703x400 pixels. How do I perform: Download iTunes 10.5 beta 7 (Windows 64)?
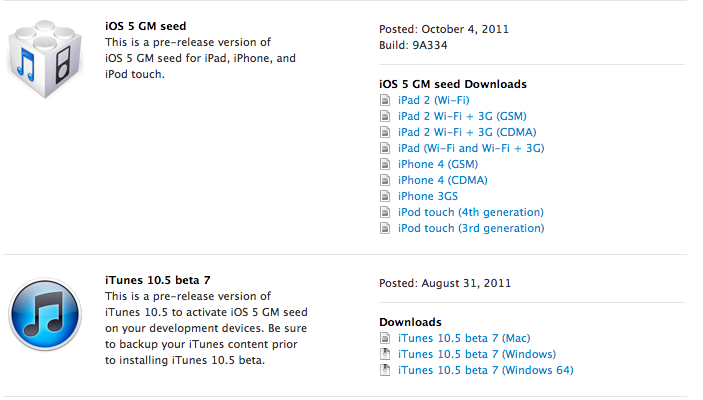[486, 370]
